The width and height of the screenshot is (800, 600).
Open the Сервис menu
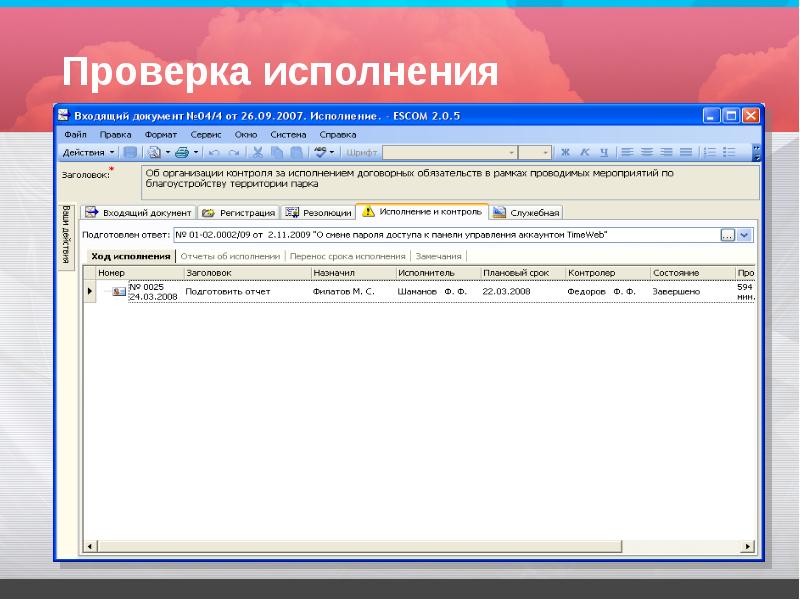click(206, 133)
